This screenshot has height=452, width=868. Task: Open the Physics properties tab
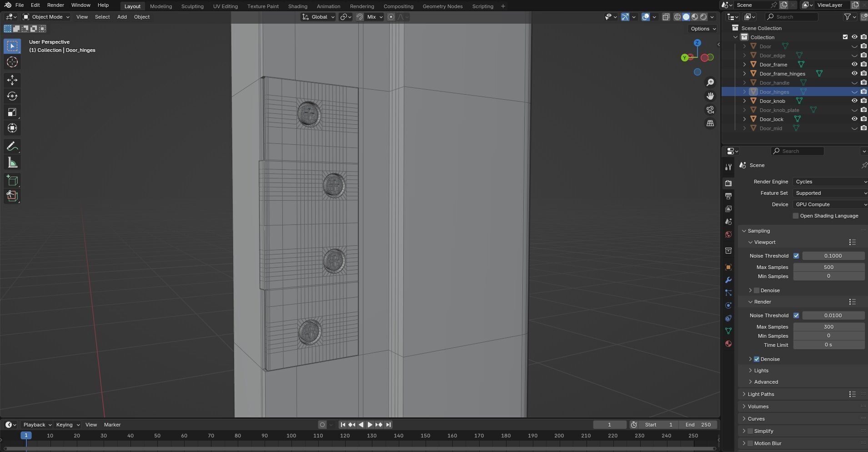(728, 305)
